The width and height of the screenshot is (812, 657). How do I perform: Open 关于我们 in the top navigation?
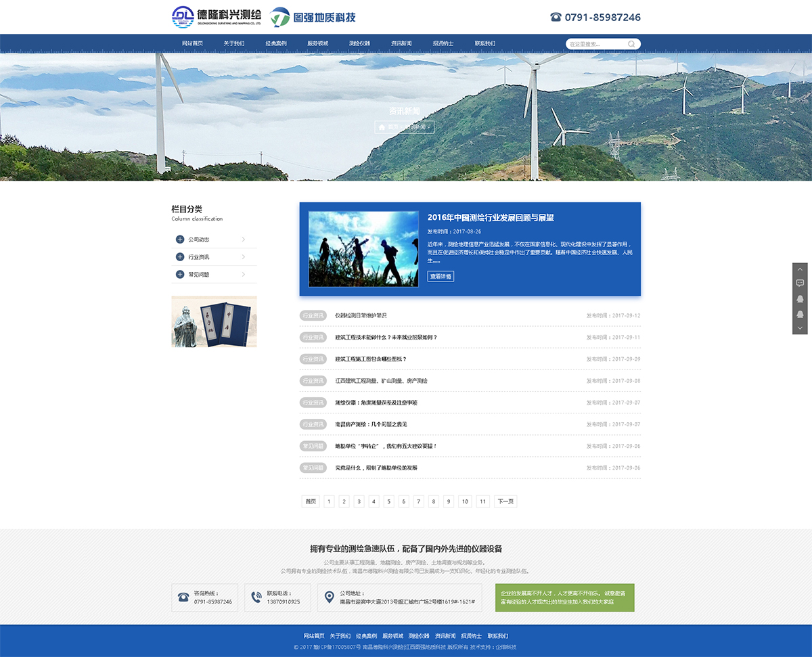point(234,44)
